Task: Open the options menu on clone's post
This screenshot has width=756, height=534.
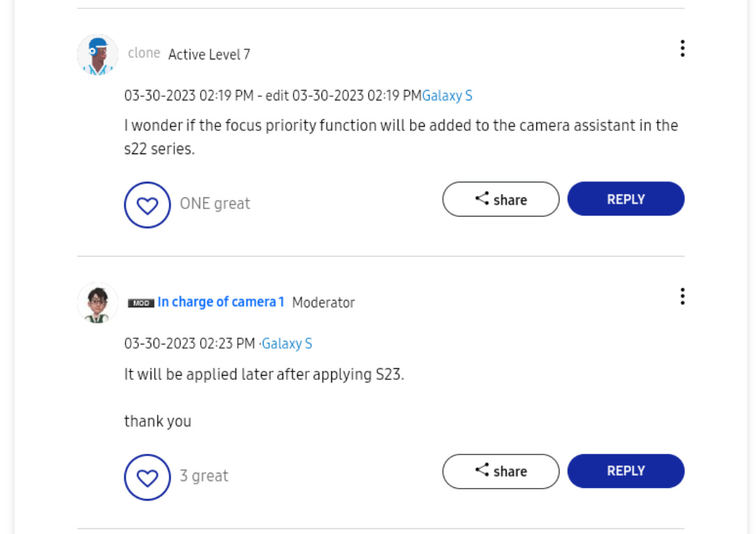Action: [682, 48]
